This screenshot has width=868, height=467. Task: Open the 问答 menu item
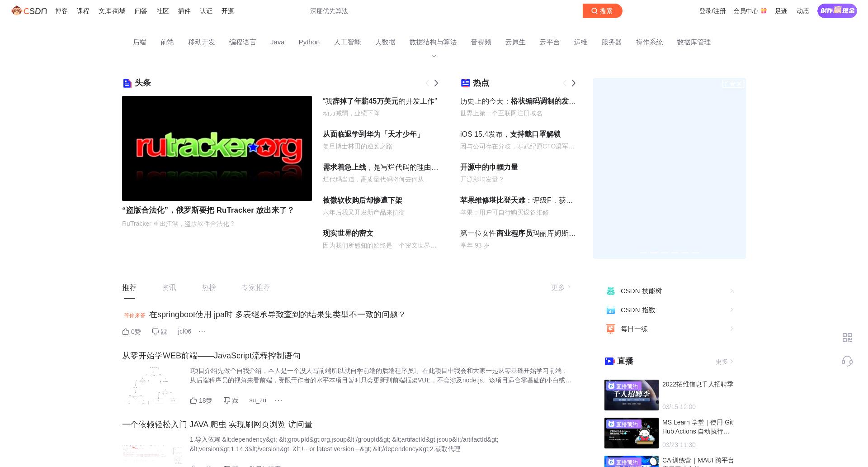click(x=141, y=11)
